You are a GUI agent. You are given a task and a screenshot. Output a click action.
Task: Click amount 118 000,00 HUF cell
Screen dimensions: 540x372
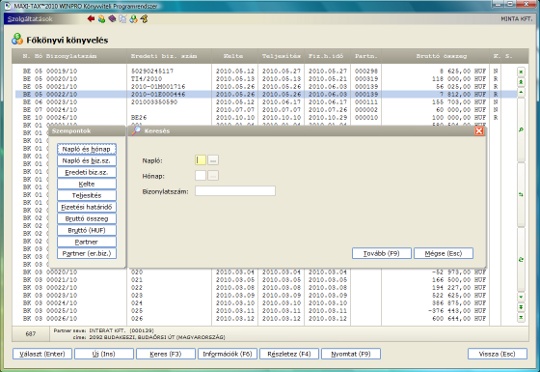[x=459, y=79]
